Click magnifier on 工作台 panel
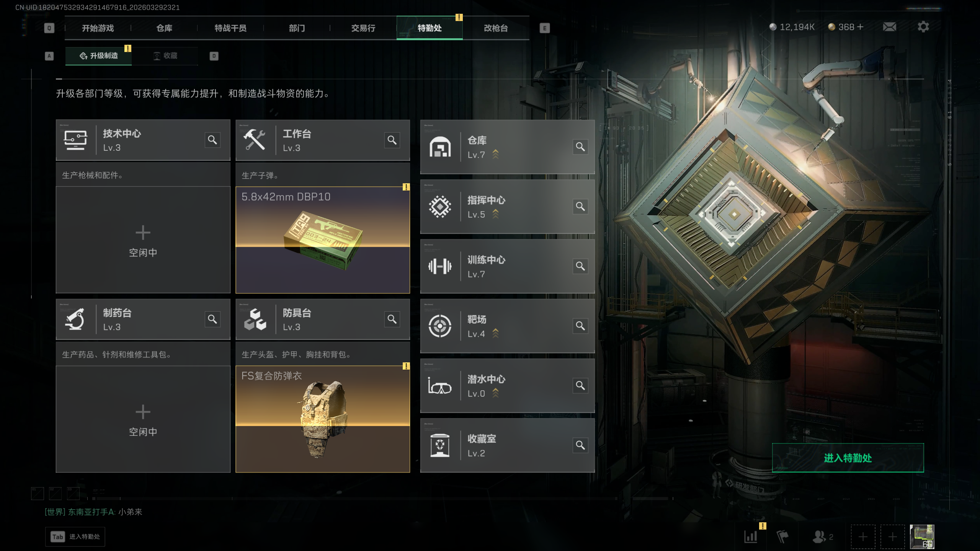 392,140
